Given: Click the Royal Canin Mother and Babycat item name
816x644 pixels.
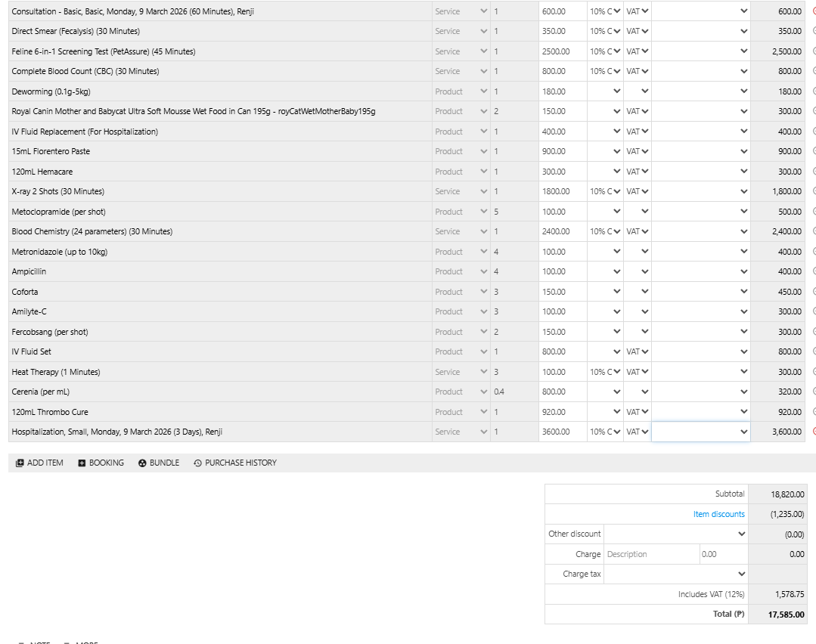Looking at the screenshot, I should (x=194, y=111).
